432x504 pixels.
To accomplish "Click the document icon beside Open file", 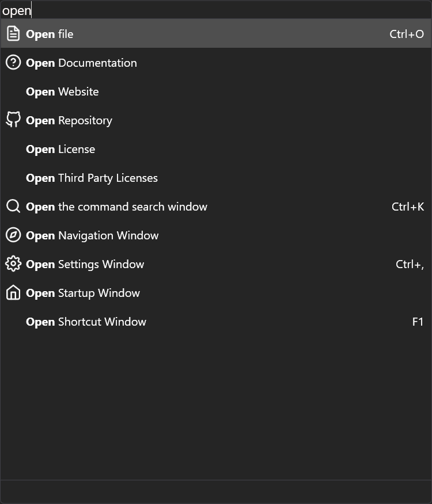I will [x=13, y=34].
